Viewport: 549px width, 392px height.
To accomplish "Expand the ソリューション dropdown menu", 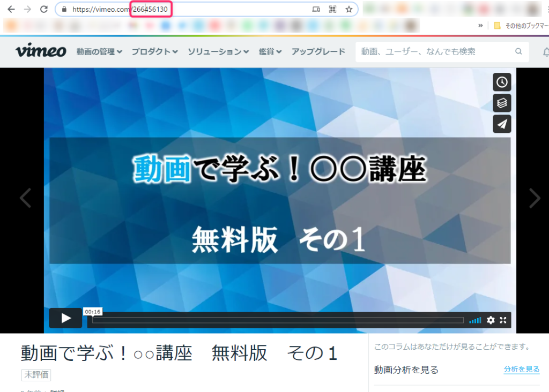I will point(218,52).
